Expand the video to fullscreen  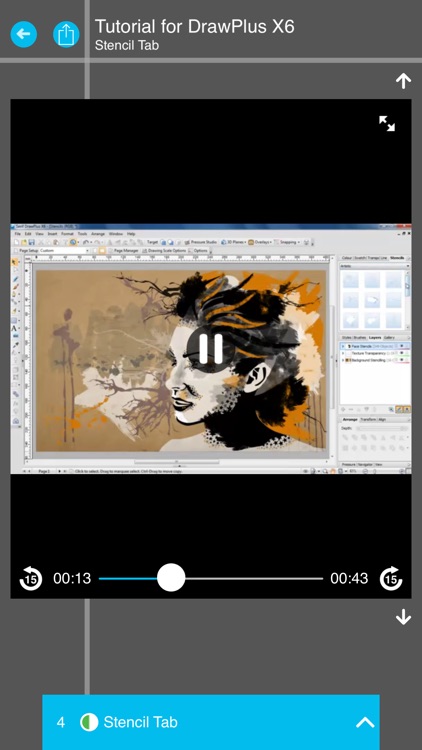387,123
